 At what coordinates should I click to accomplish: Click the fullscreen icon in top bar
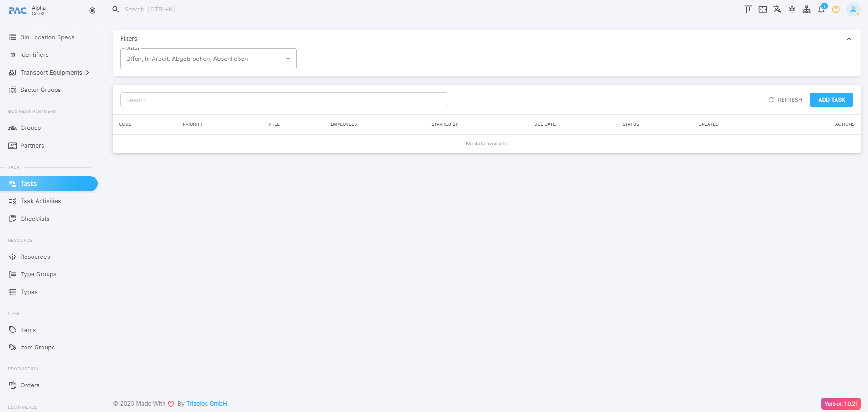[762, 10]
